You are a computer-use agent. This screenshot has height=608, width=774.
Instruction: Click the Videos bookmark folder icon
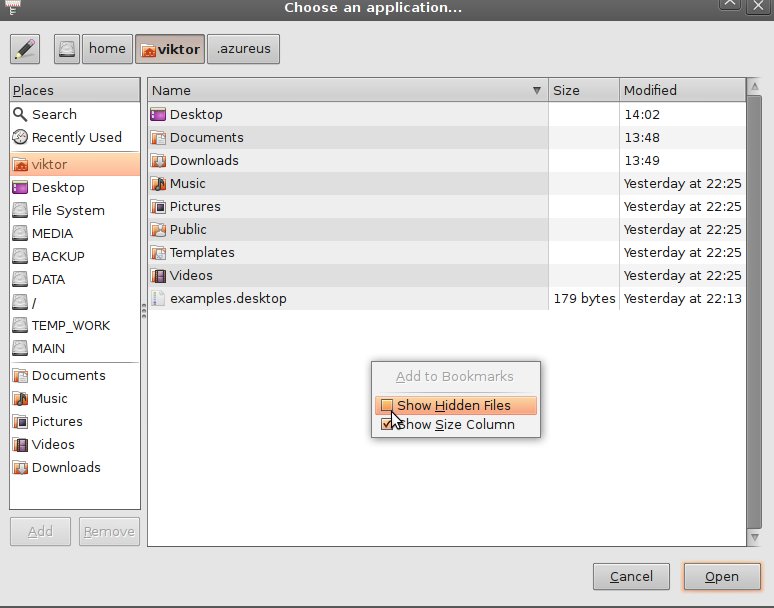point(20,445)
